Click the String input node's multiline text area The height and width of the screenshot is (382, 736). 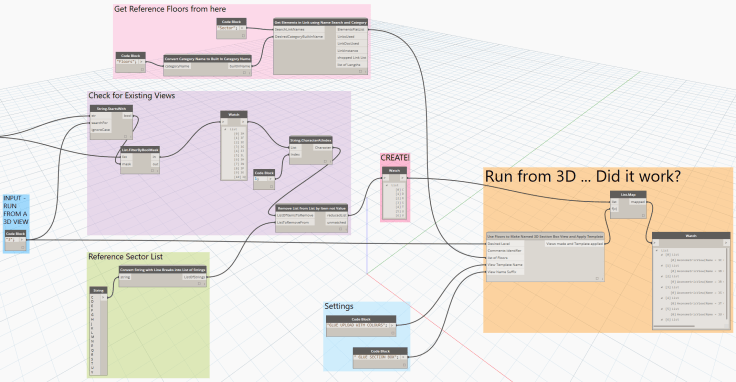94,334
